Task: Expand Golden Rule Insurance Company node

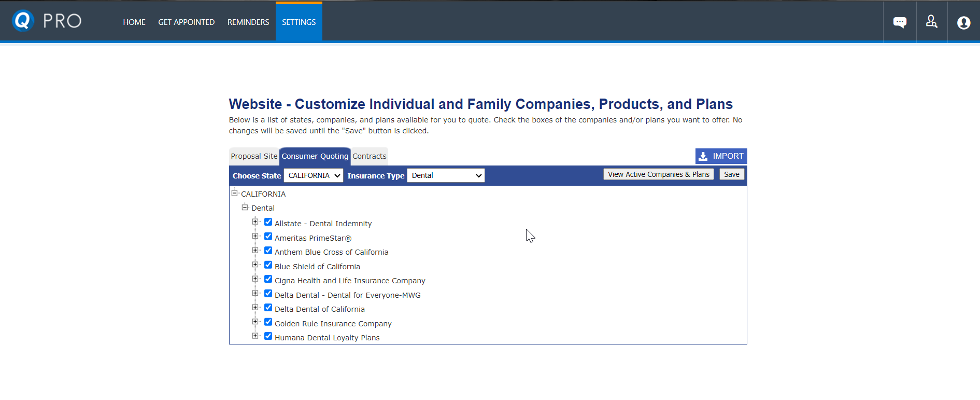Action: coord(255,322)
